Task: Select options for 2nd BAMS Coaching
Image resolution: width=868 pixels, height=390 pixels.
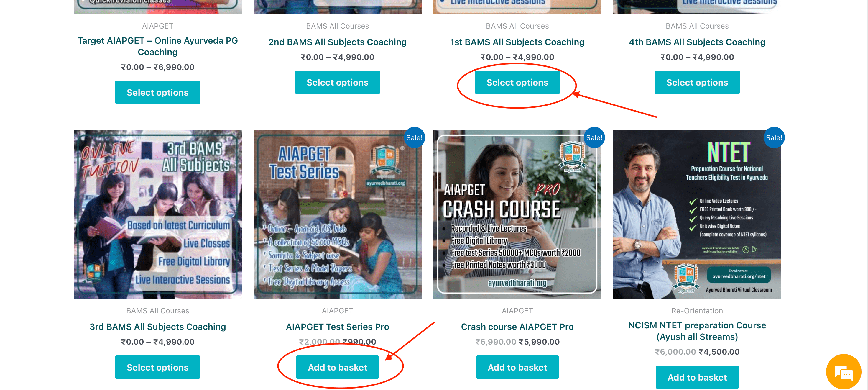Action: [337, 82]
